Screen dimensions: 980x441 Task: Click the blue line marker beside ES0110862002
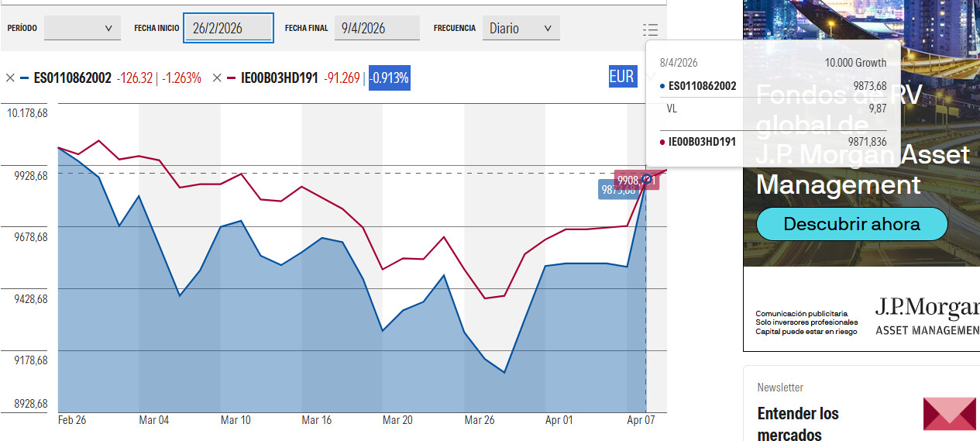pyautogui.click(x=25, y=78)
